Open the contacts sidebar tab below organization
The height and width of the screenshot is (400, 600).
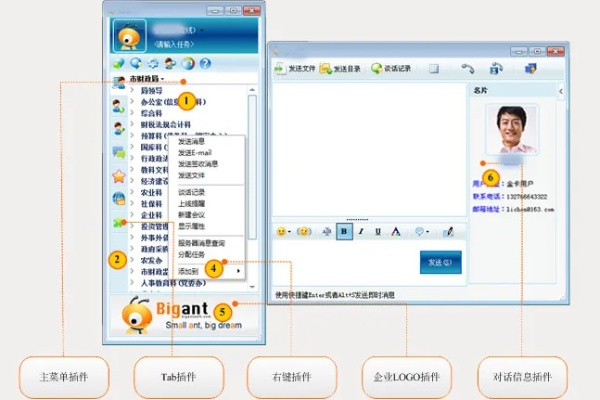click(x=119, y=106)
